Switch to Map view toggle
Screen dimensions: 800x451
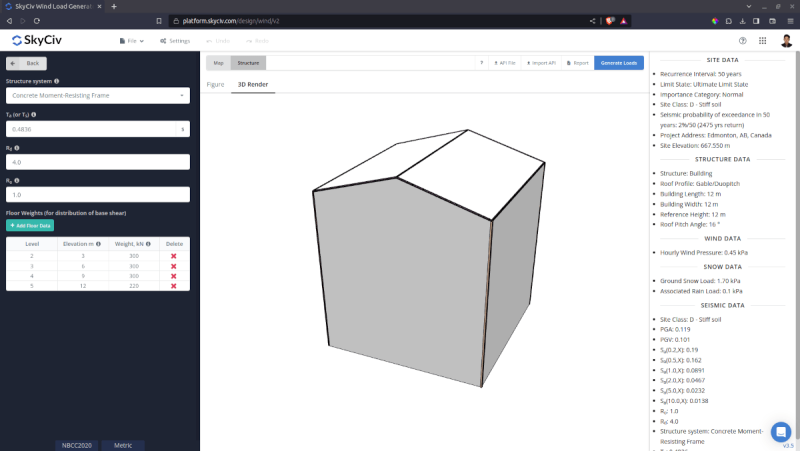(x=218, y=63)
